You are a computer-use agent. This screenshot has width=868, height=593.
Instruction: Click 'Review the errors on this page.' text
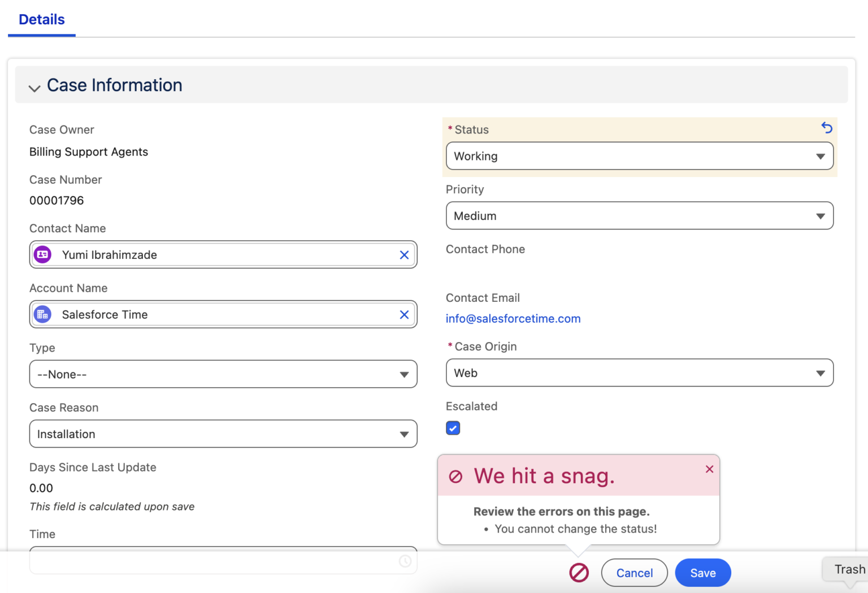pos(562,512)
